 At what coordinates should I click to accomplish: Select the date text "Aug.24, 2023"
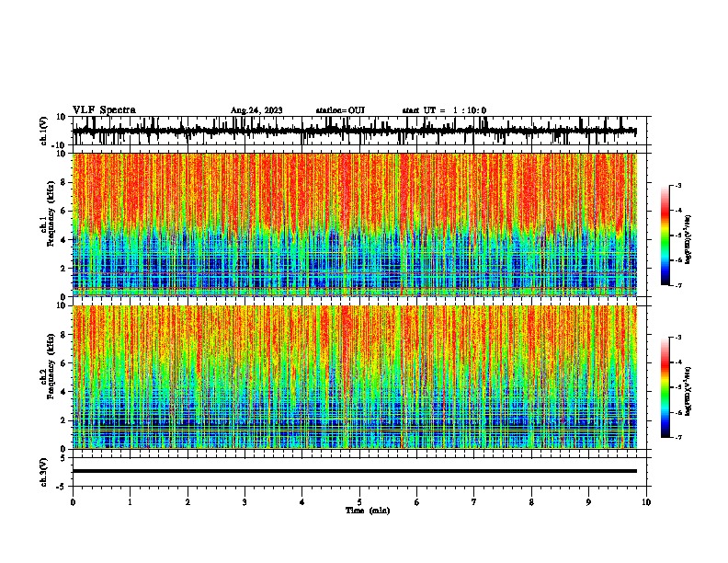[x=256, y=110]
